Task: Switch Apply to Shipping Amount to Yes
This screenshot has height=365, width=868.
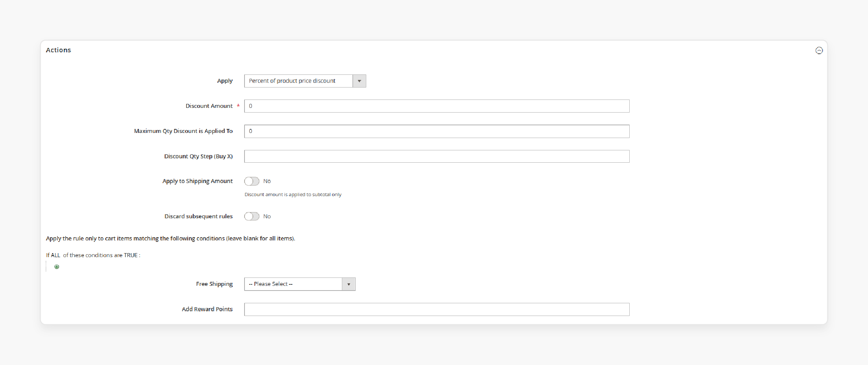Action: 252,181
